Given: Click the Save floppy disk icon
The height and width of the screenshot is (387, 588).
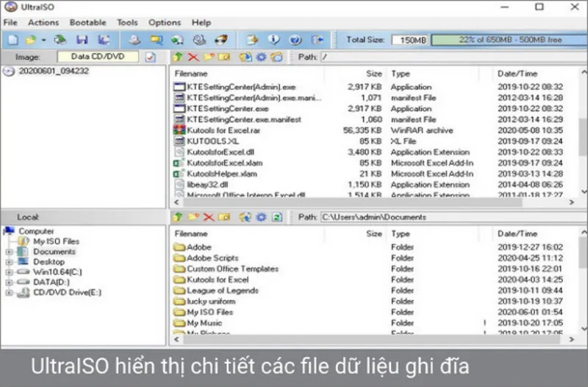Looking at the screenshot, I should click(x=82, y=40).
